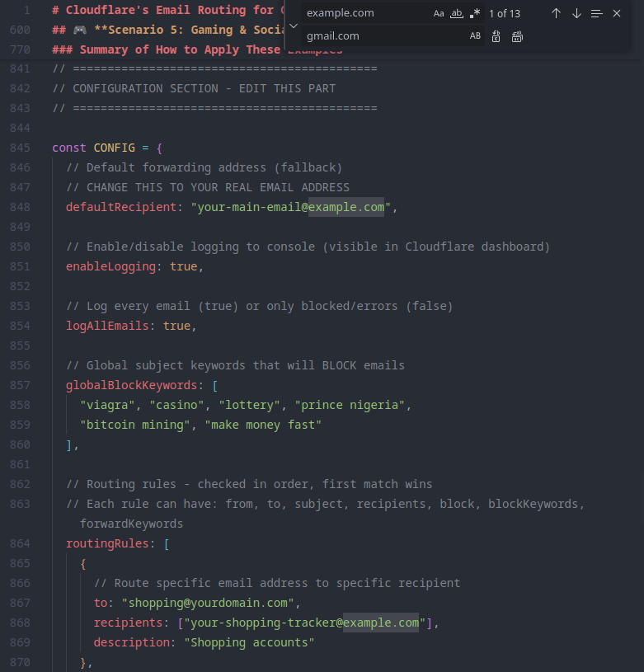Toggle Preserve Case in replace box
This screenshot has width=644, height=672.
(475, 36)
